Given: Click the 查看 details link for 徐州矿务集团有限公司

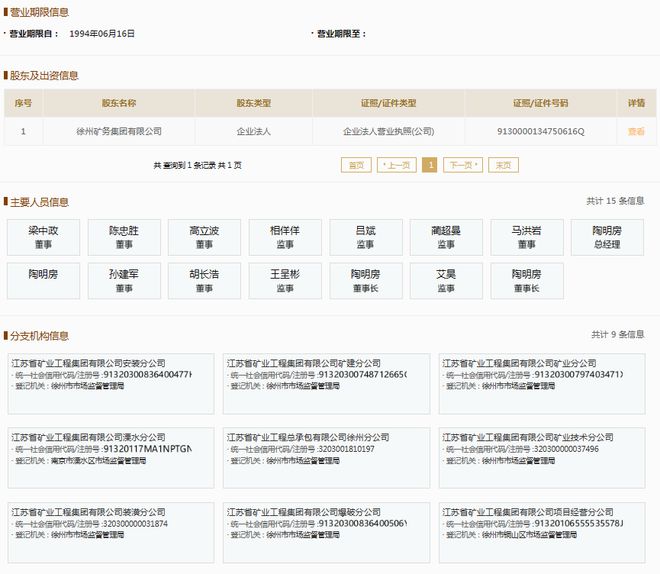Looking at the screenshot, I should pyautogui.click(x=636, y=131).
